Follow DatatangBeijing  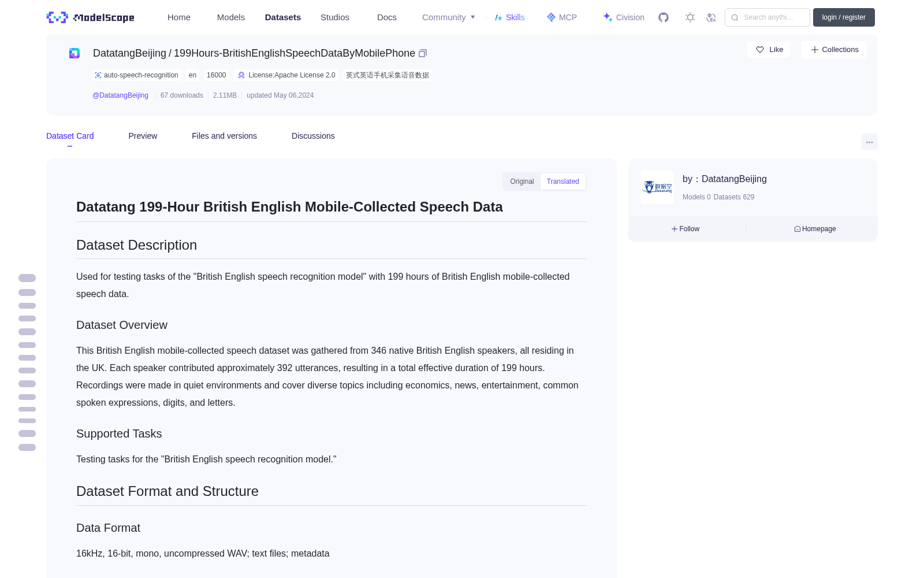coord(685,229)
